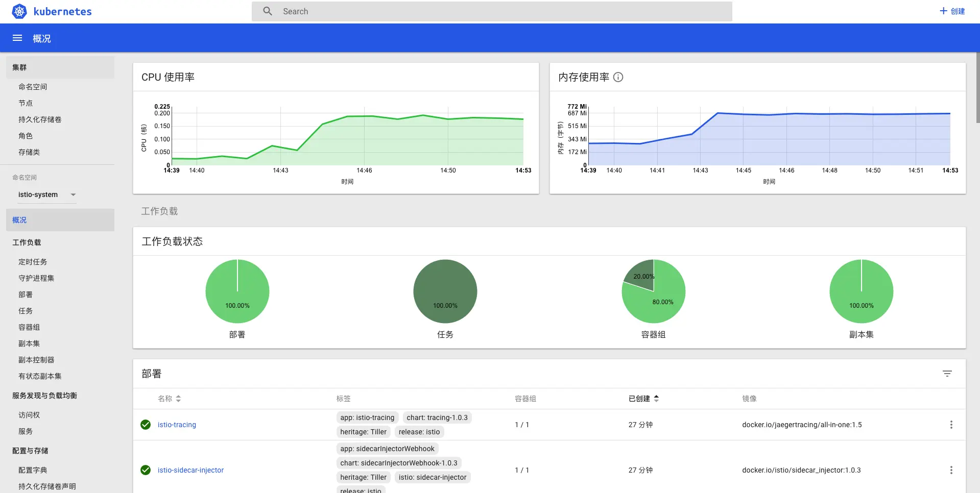Image resolution: width=980 pixels, height=493 pixels.
Task: Open the hamburger navigation menu
Action: click(17, 38)
